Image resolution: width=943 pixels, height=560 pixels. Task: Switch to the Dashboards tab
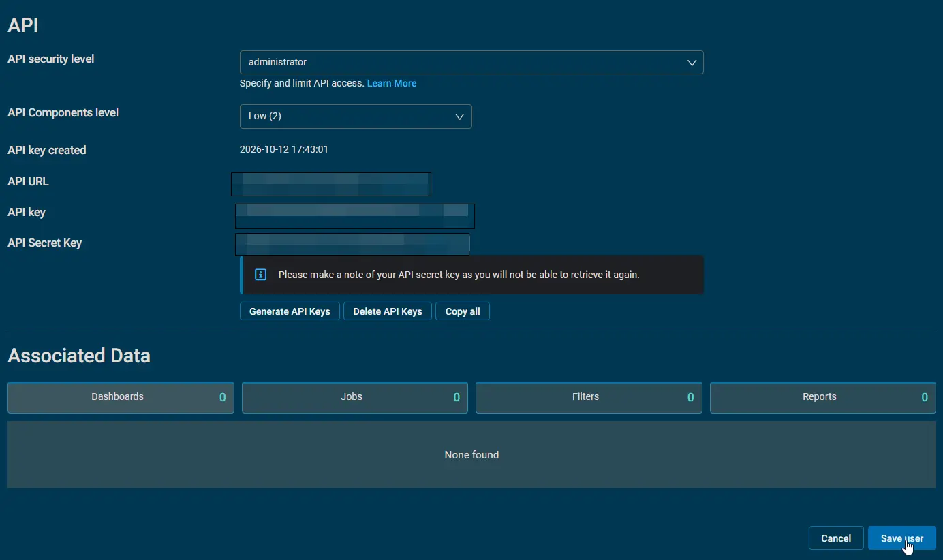click(121, 397)
